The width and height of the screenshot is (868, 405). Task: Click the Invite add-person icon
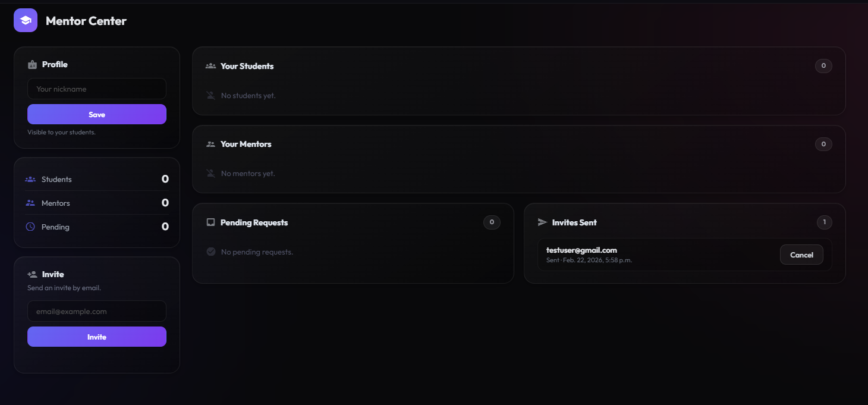(32, 274)
